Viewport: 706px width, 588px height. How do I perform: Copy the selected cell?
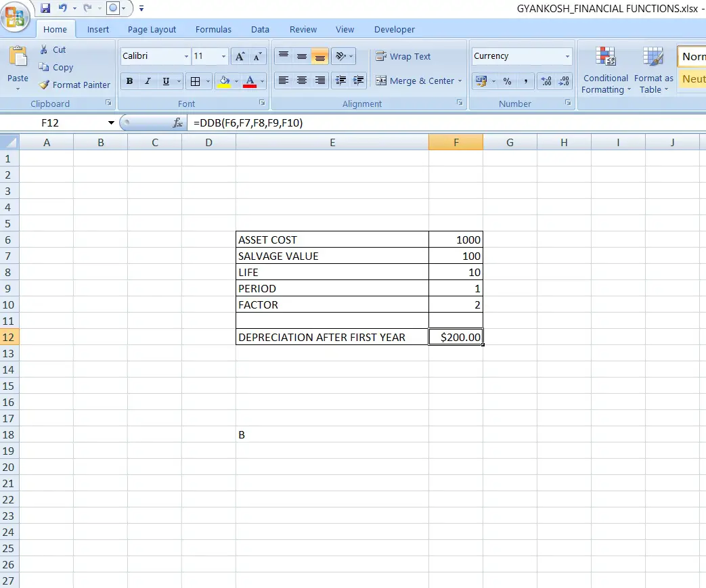pyautogui.click(x=56, y=67)
